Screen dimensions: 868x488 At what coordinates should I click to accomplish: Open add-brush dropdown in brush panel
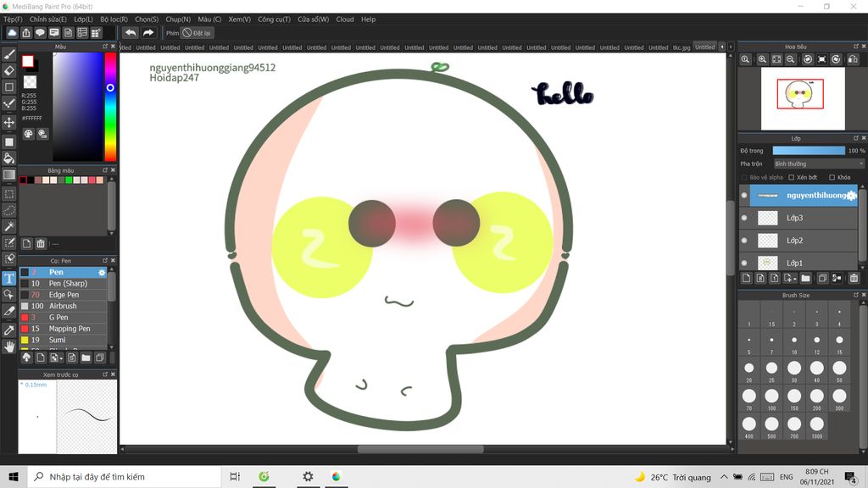coord(56,358)
